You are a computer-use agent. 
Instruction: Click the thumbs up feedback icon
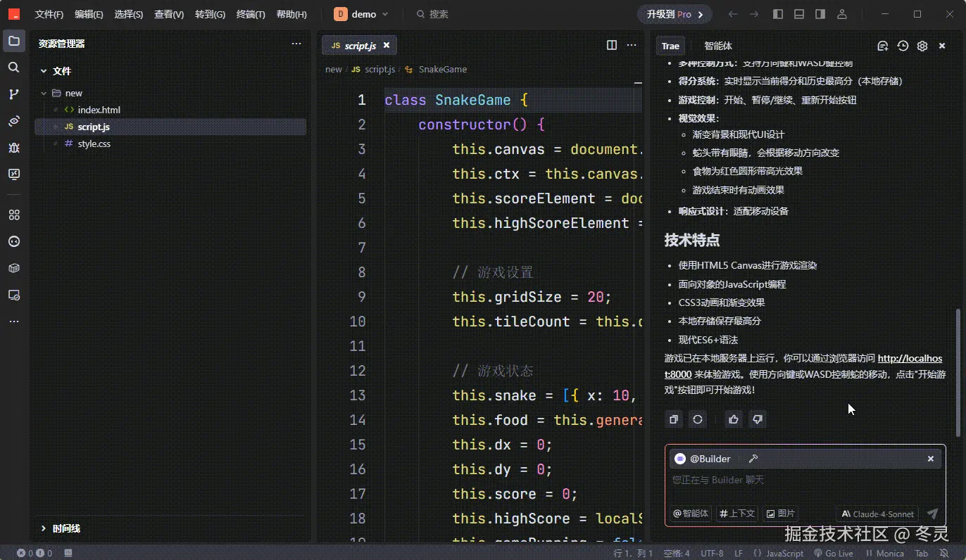click(x=734, y=419)
